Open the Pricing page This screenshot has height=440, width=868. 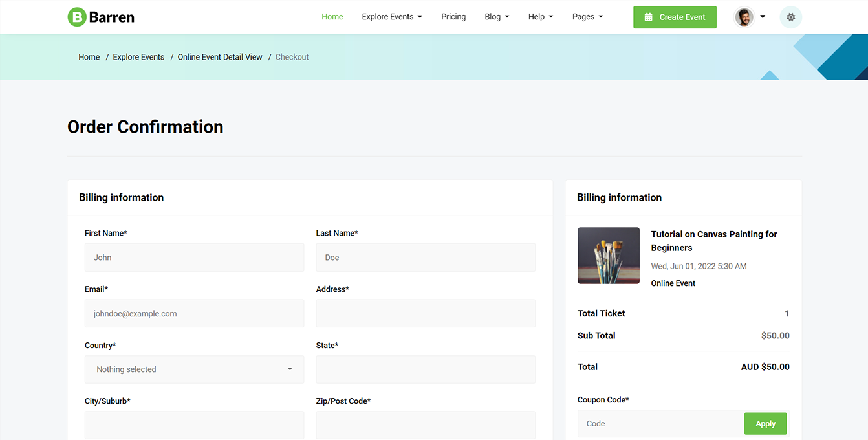(453, 17)
